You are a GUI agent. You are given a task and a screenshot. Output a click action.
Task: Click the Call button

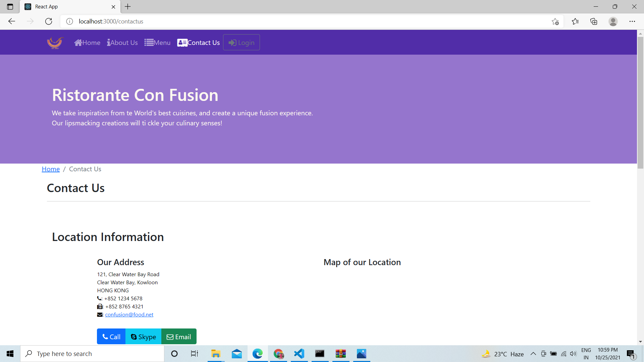point(111,337)
